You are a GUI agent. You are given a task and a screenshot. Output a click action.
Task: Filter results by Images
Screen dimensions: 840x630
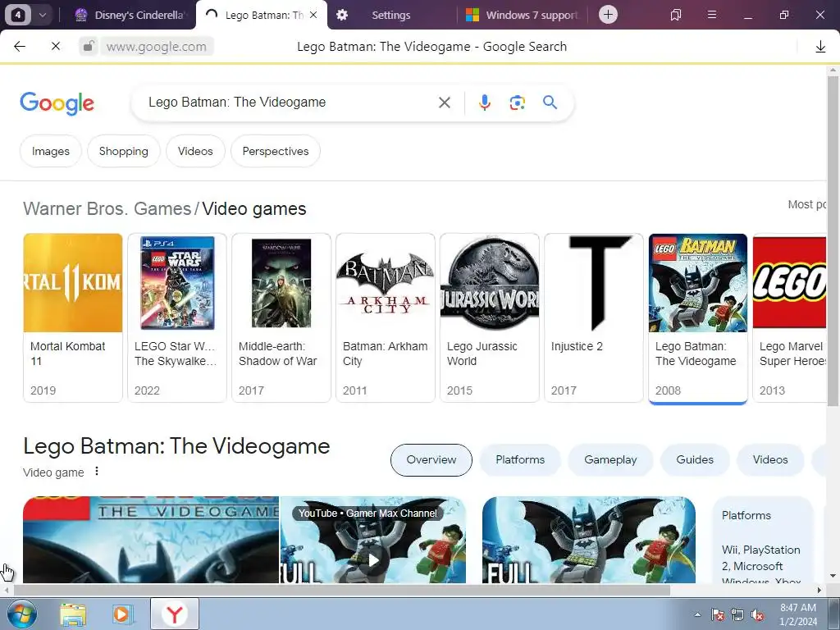(x=51, y=151)
